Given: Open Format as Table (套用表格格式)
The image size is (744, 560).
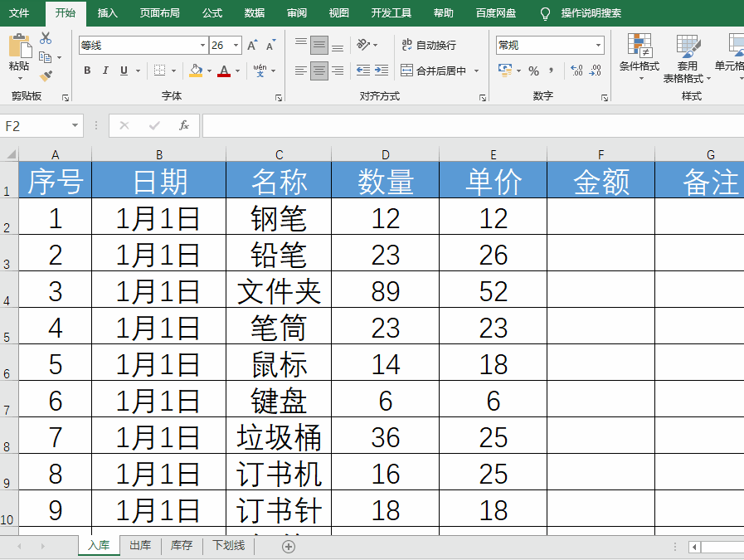Looking at the screenshot, I should (x=687, y=58).
